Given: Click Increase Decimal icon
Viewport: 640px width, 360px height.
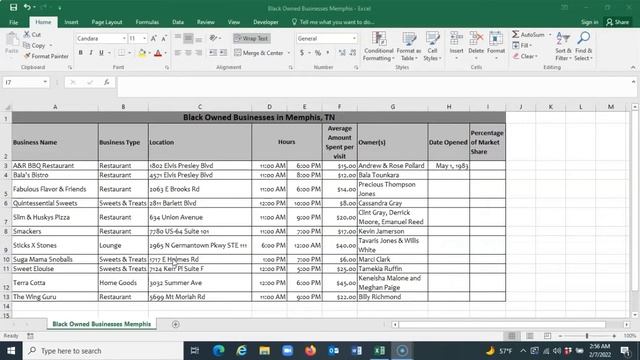Looking at the screenshot, I should [342, 53].
